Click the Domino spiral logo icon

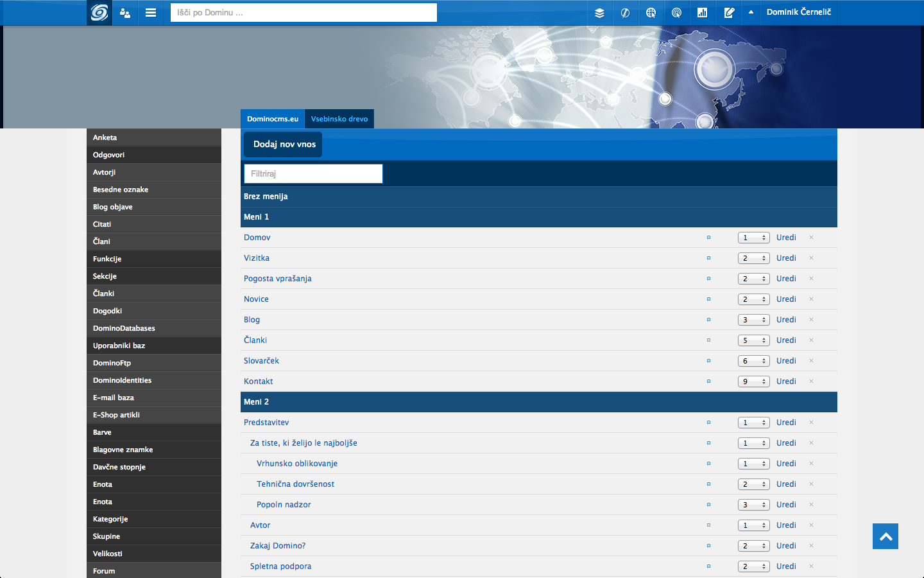click(x=99, y=13)
